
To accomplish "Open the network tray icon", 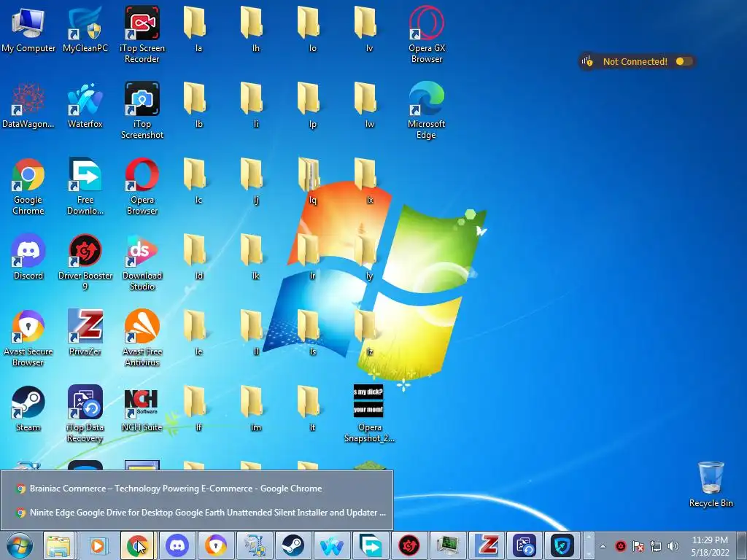I will 656,546.
